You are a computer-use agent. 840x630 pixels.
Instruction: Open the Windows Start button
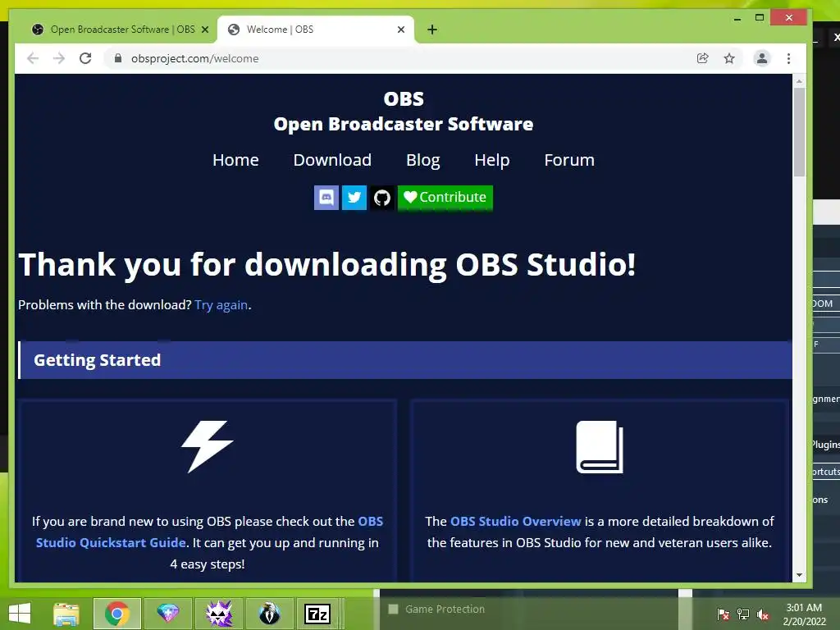pyautogui.click(x=20, y=614)
